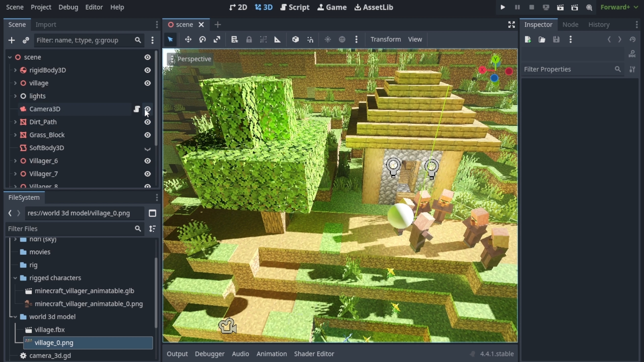Screen dimensions: 644x362
Task: Open the Forward+ renderer dropdown
Action: tap(619, 7)
